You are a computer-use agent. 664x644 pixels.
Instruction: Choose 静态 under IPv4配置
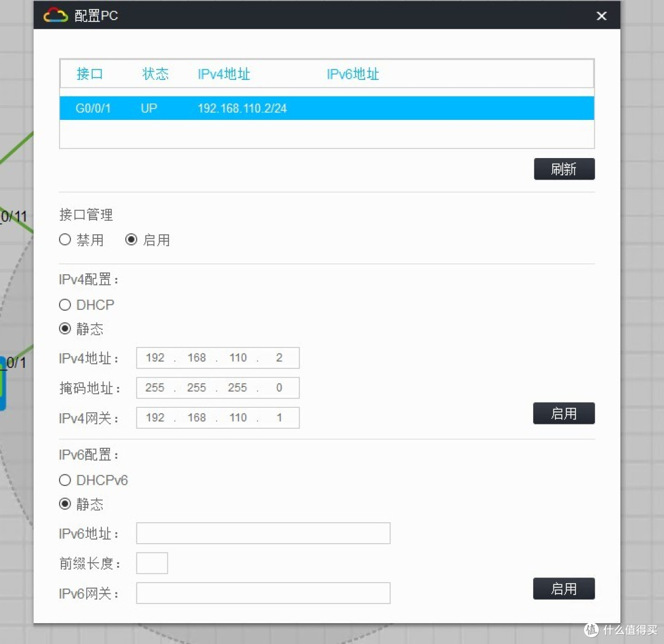coord(65,329)
